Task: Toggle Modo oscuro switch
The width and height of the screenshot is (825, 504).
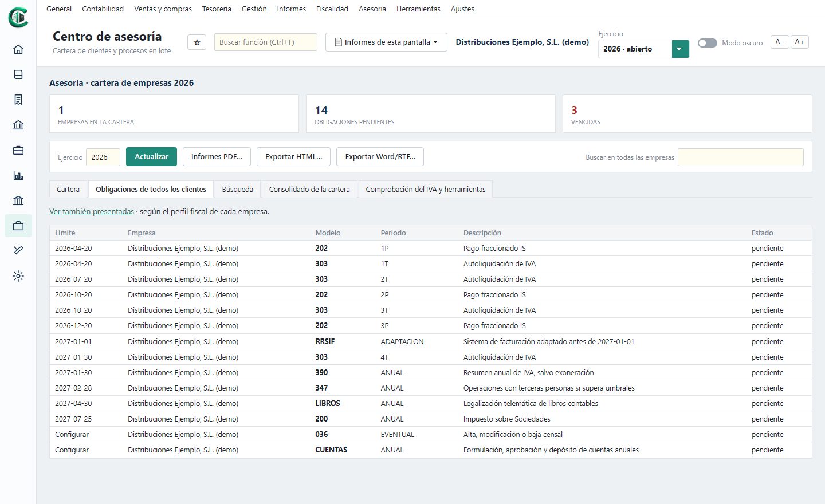Action: click(708, 43)
